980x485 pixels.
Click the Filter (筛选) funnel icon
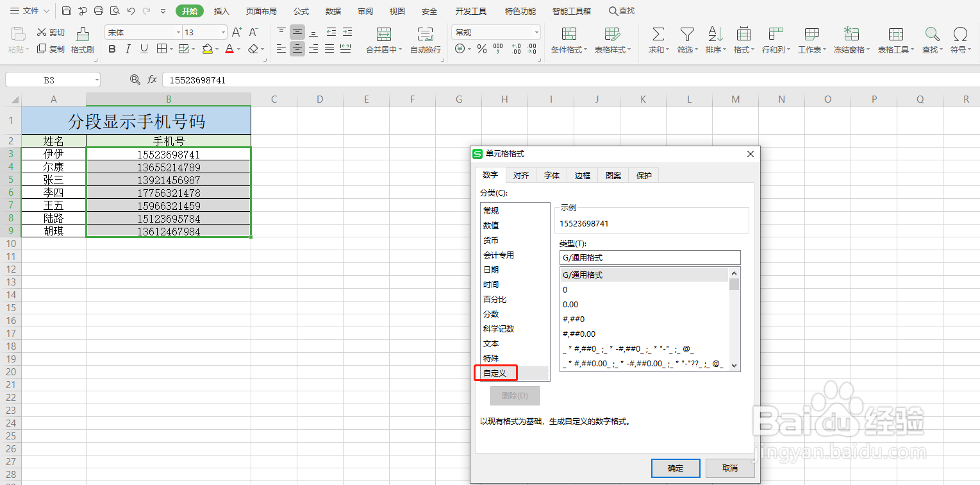click(x=687, y=34)
